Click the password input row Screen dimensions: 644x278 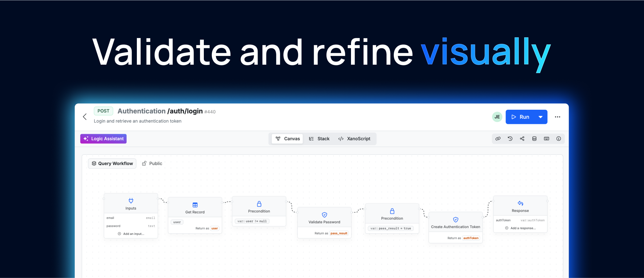pyautogui.click(x=131, y=226)
